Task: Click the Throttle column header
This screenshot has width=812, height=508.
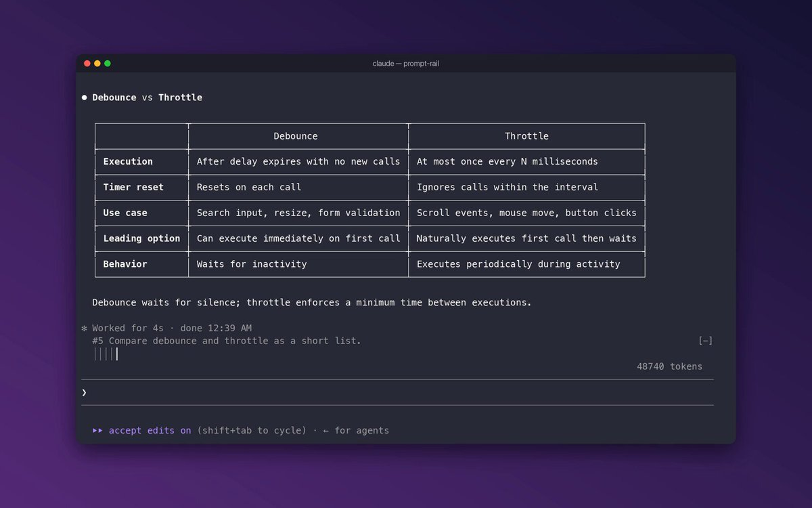Action: click(526, 136)
